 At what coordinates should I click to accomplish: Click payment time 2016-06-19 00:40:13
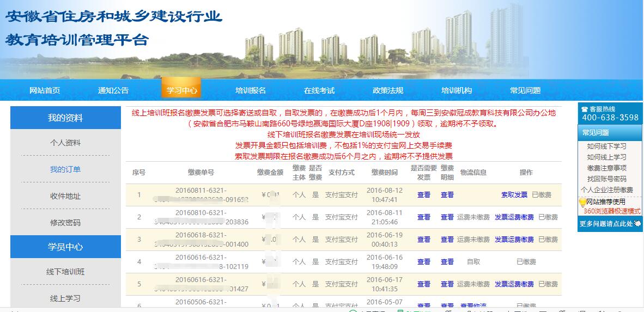click(x=385, y=240)
